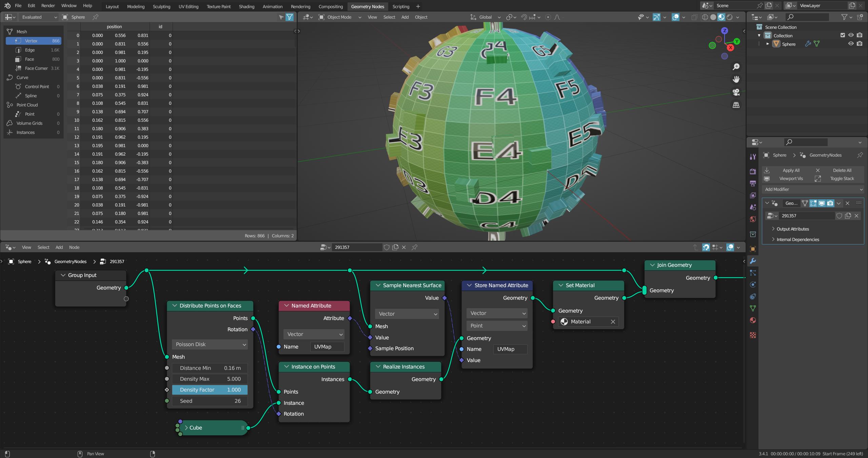
Task: Click the viewport pan hand gizmo
Action: [x=736, y=79]
